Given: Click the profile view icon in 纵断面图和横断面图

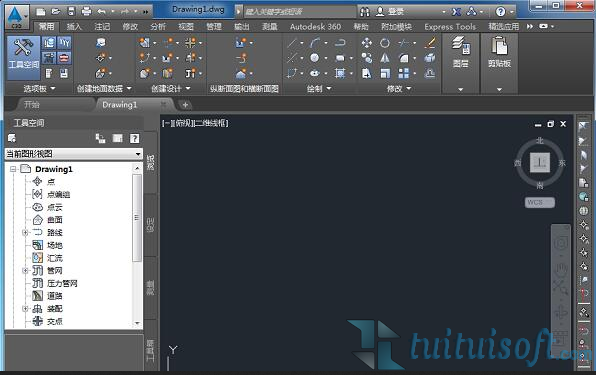Looking at the screenshot, I should (x=240, y=43).
